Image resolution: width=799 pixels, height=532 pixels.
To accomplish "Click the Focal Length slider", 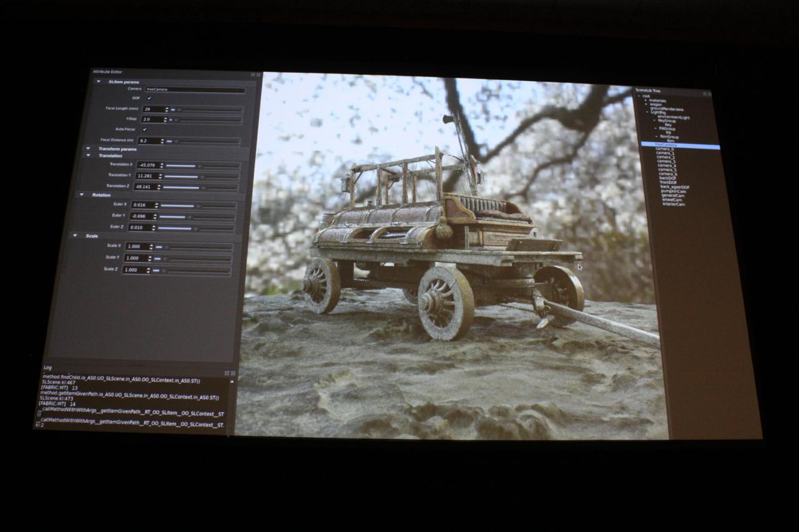I will 206,109.
